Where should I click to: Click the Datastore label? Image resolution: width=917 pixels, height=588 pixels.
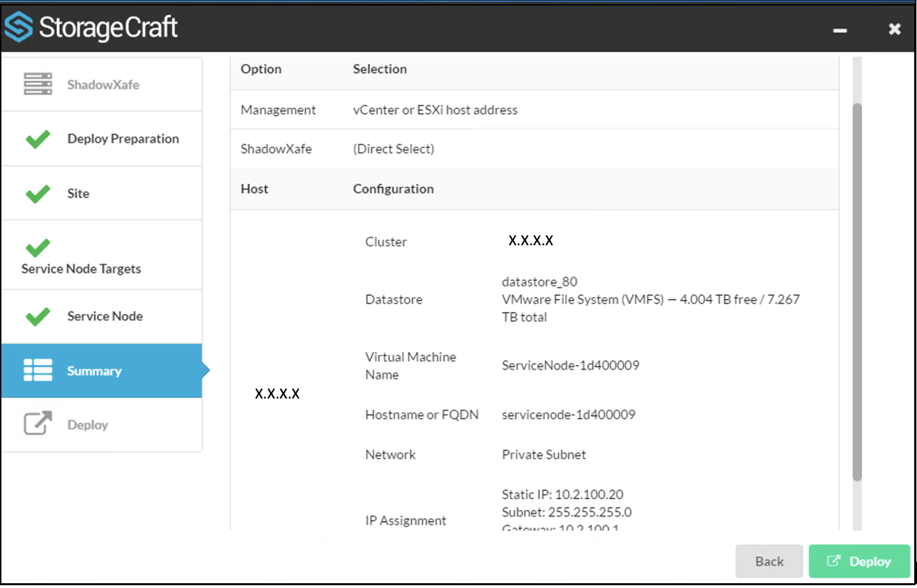(x=394, y=300)
